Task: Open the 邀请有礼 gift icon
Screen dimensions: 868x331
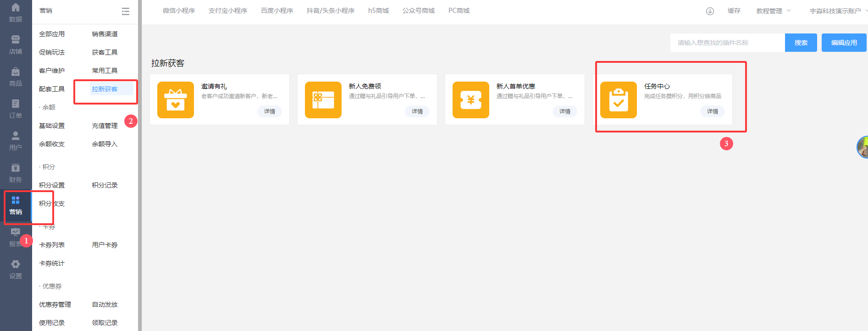Action: click(176, 100)
